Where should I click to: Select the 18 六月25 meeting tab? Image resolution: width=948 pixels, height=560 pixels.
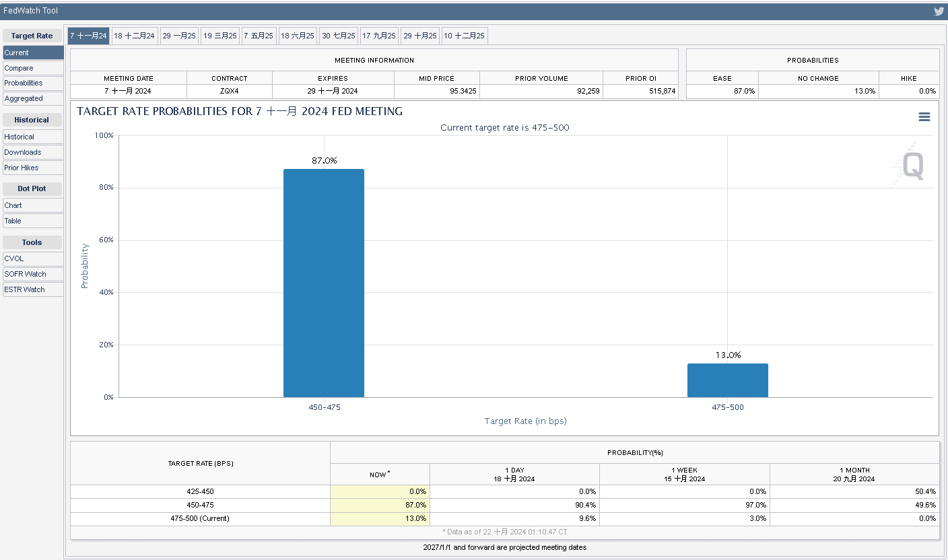pos(298,36)
